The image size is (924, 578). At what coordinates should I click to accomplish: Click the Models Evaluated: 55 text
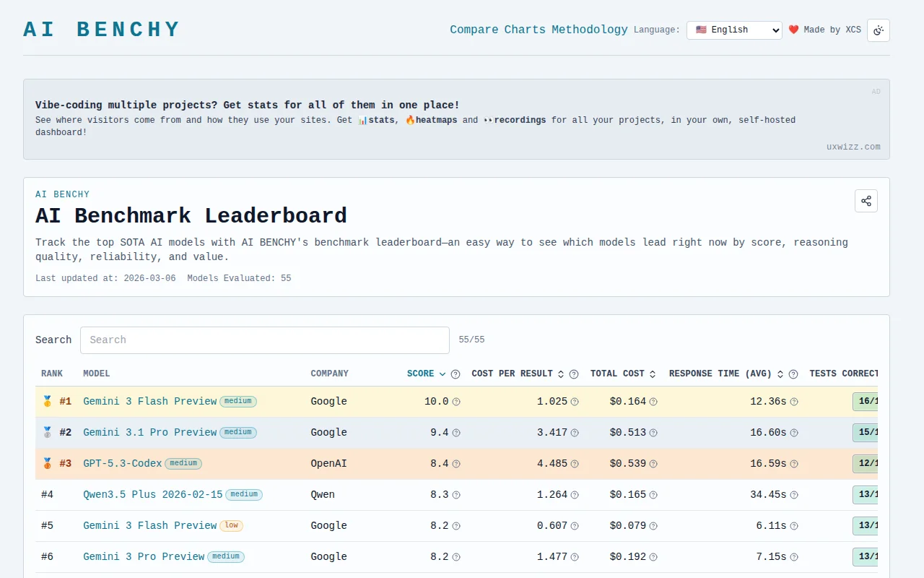coord(240,278)
